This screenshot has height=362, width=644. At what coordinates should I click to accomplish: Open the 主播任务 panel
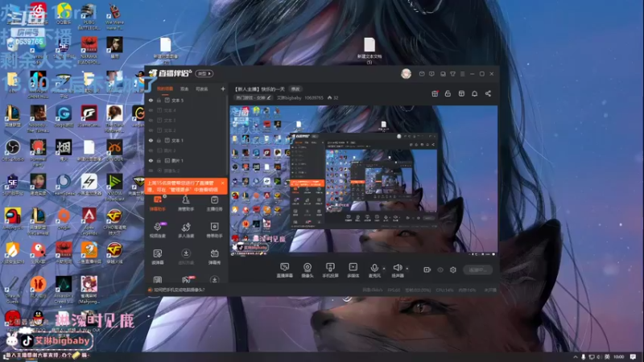point(214,204)
